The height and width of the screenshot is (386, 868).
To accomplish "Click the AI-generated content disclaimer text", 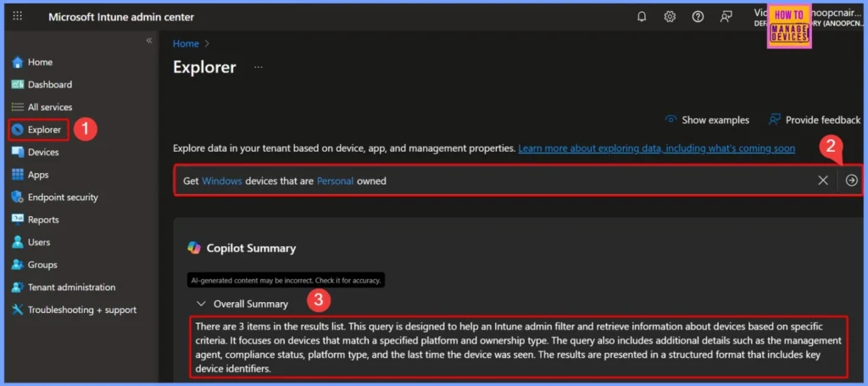I will (x=286, y=280).
